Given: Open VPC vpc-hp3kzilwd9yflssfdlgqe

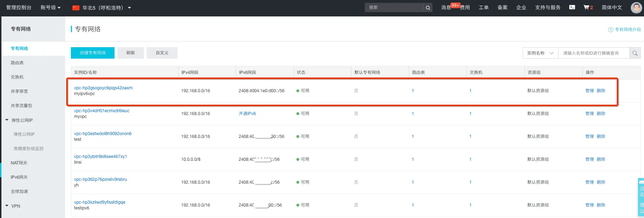Looking at the screenshot, I should click(x=100, y=202).
